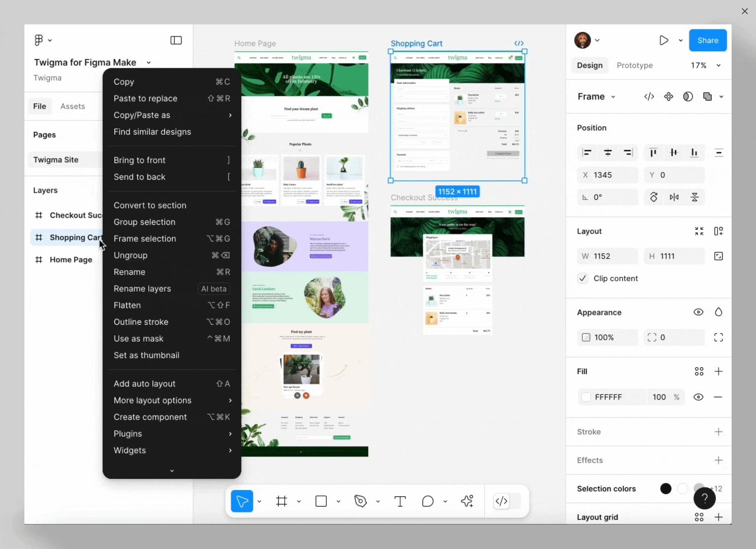Align selection to left edge
The height and width of the screenshot is (549, 756).
coord(587,152)
